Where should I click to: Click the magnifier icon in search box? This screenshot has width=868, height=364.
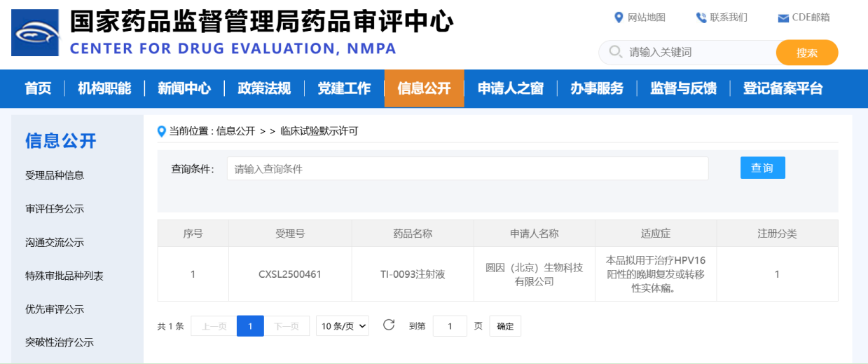click(x=616, y=52)
